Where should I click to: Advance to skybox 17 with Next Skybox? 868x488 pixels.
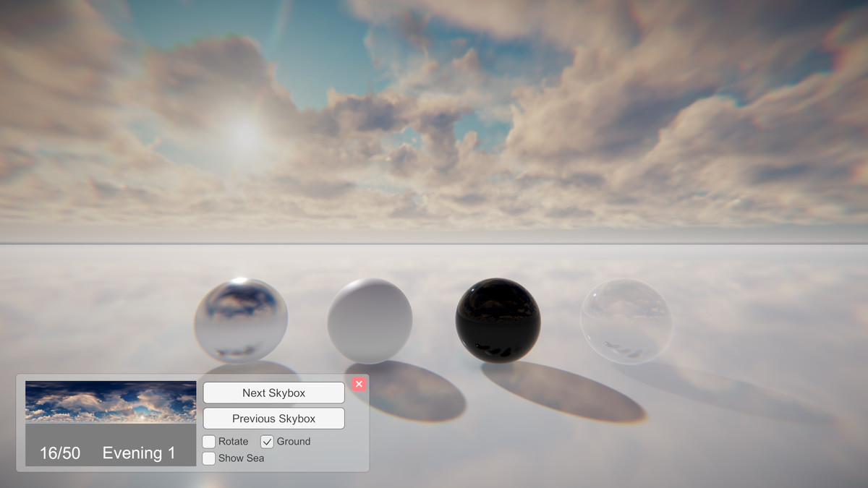click(x=273, y=393)
